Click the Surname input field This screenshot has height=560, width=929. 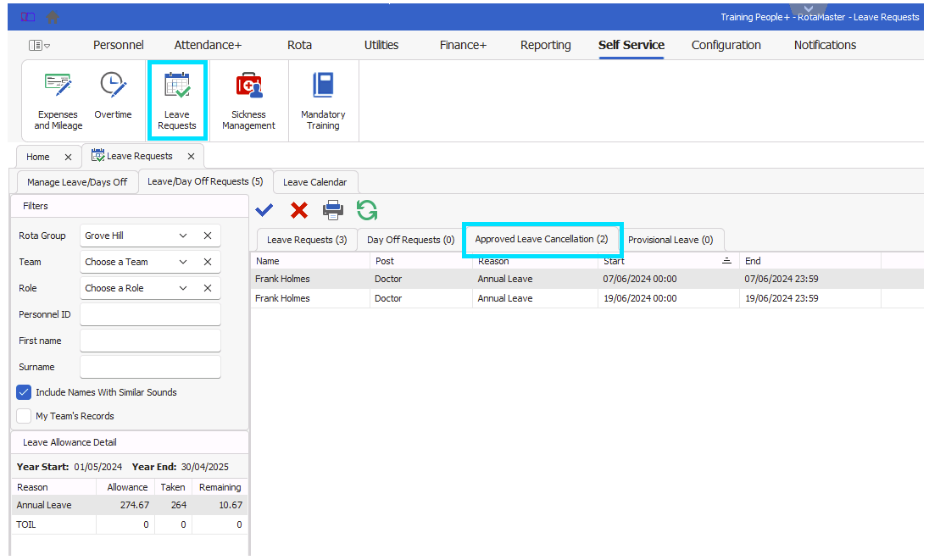tap(151, 367)
